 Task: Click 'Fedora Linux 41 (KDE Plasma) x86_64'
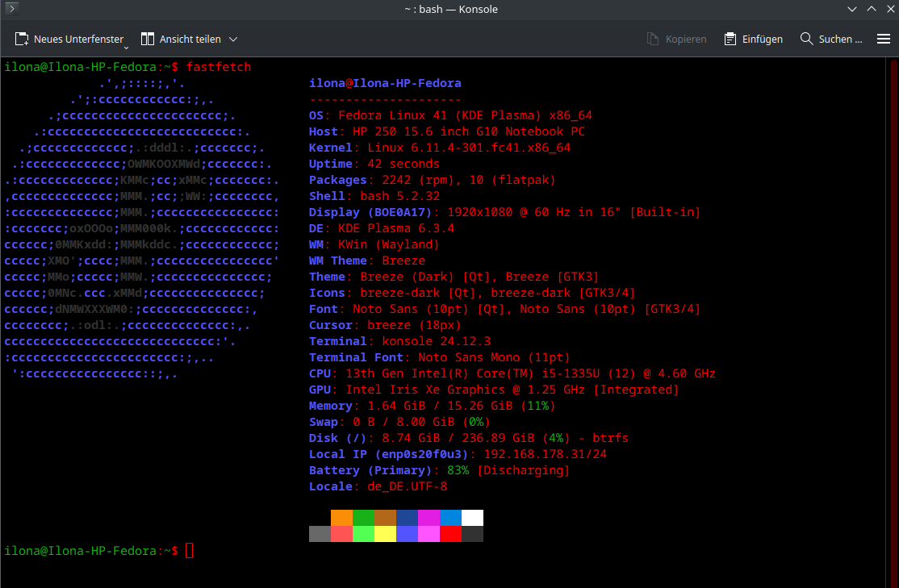pos(465,115)
